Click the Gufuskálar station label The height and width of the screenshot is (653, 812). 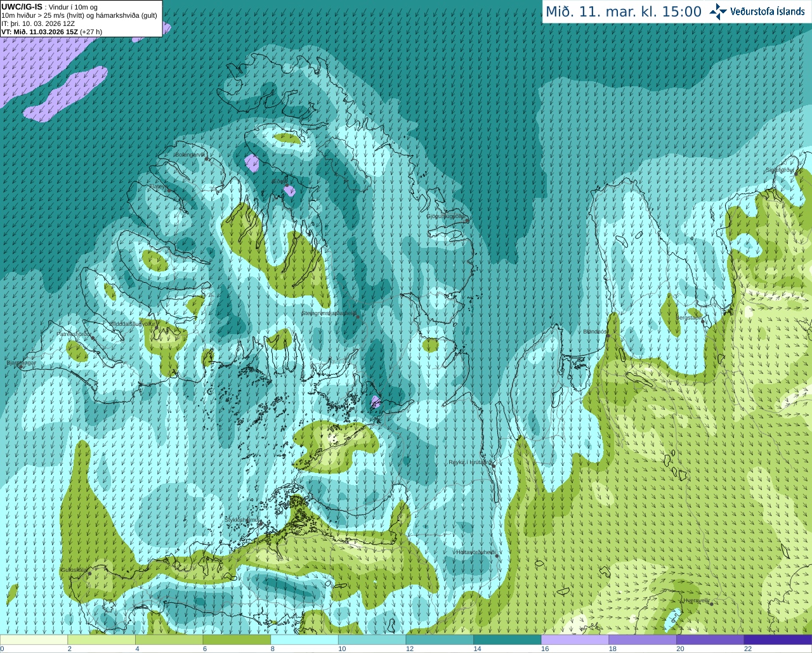point(74,569)
